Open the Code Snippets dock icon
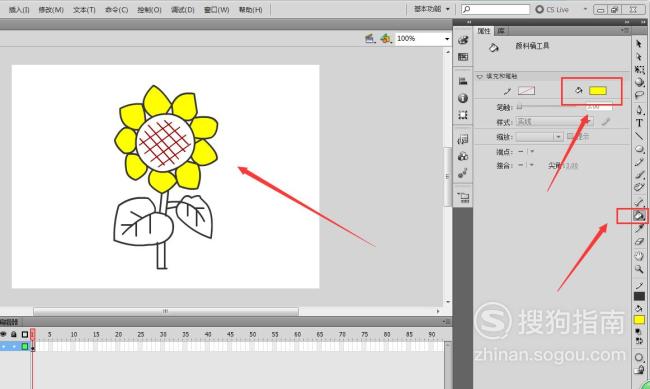Screen dimensions: 650x389 [463, 140]
